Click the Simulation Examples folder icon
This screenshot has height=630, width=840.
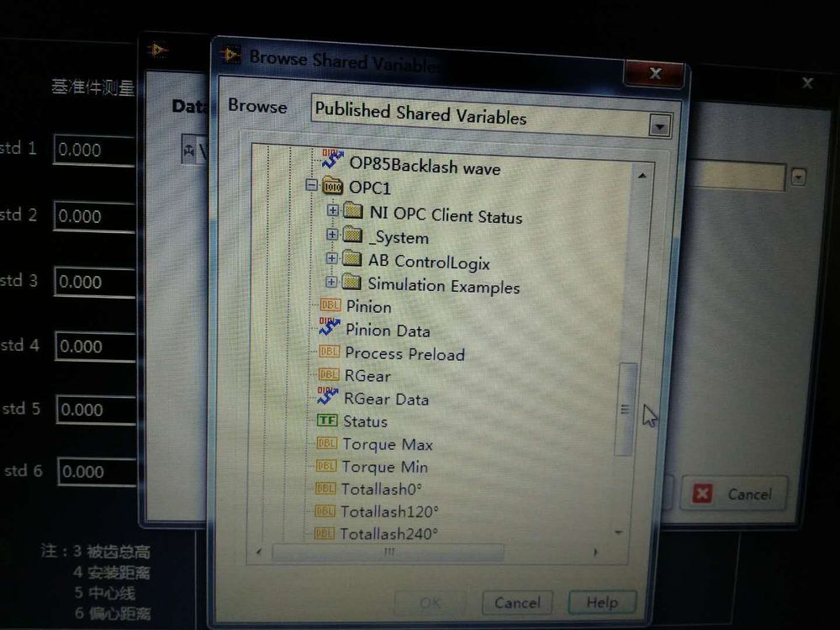(x=351, y=281)
